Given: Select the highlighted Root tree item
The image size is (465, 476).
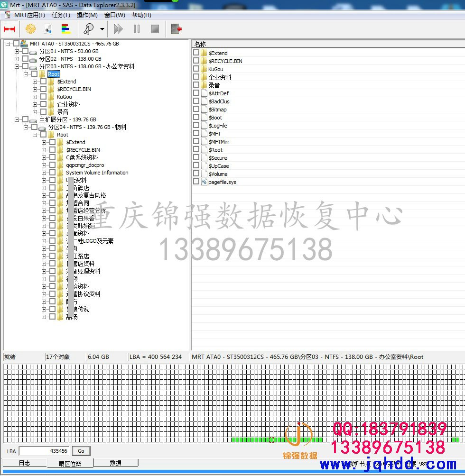Looking at the screenshot, I should 54,74.
